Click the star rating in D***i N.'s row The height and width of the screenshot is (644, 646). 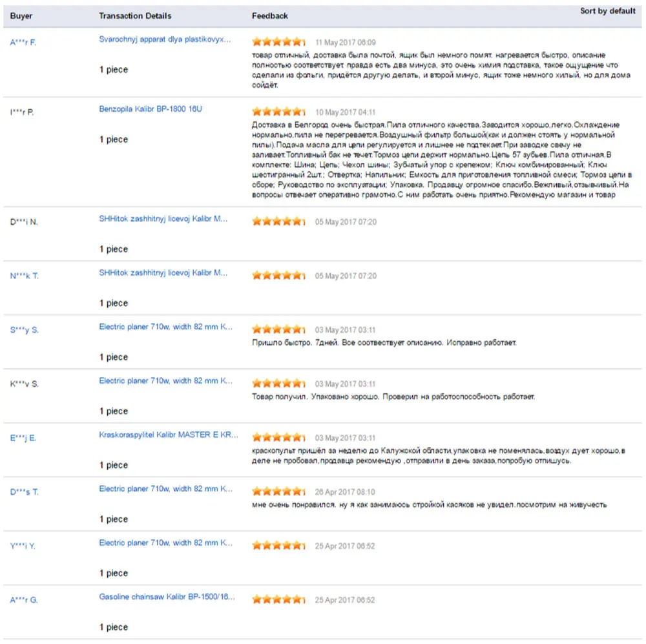278,222
